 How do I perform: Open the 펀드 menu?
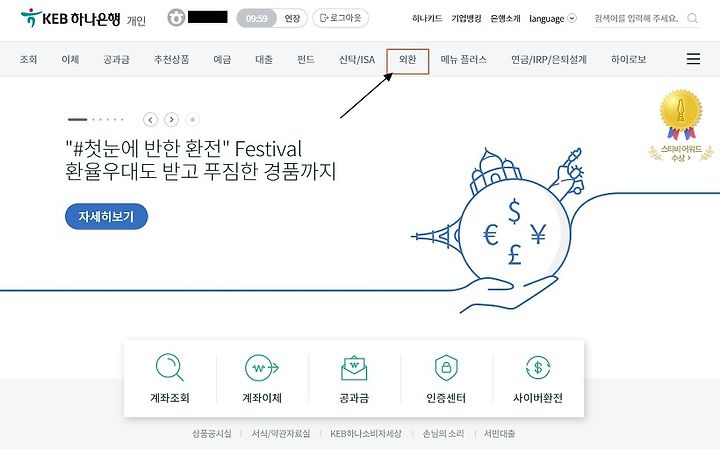pyautogui.click(x=306, y=59)
